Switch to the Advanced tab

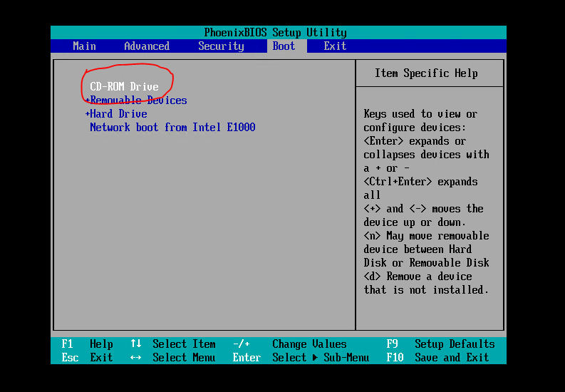(x=147, y=46)
